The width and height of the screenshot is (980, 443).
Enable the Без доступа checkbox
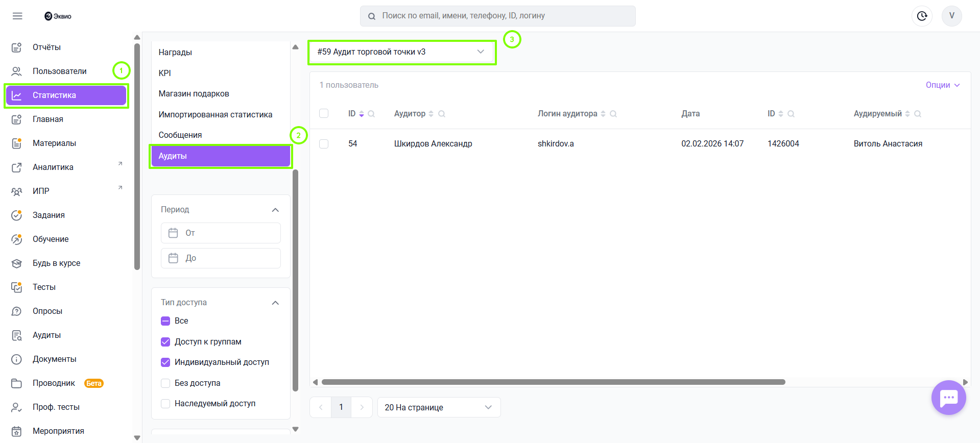(x=165, y=383)
